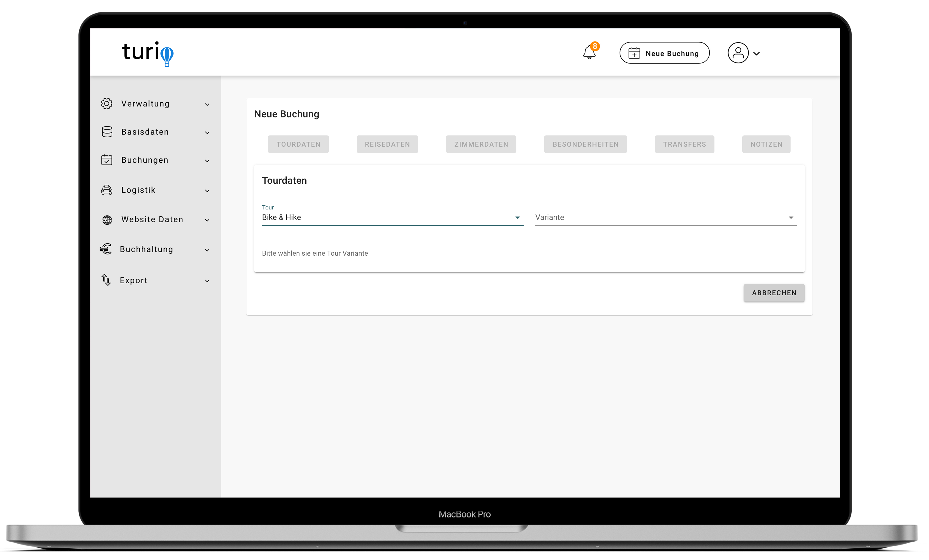929x560 pixels.
Task: Open the Variante dropdown
Action: click(666, 217)
